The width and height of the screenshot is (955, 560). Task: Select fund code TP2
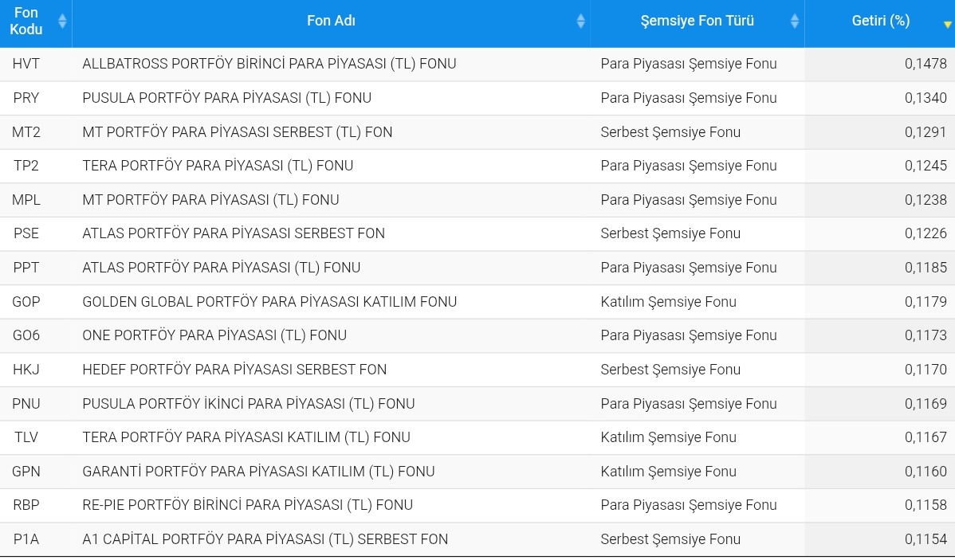pyautogui.click(x=26, y=166)
